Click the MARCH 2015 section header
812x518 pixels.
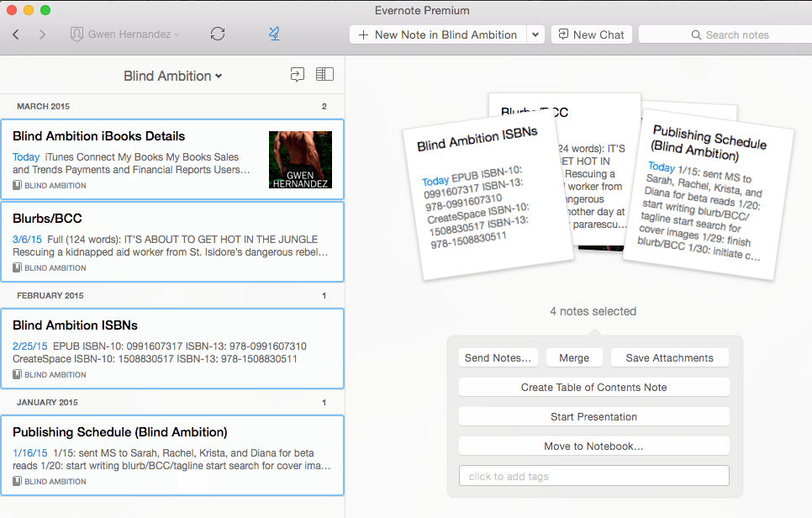pos(172,106)
